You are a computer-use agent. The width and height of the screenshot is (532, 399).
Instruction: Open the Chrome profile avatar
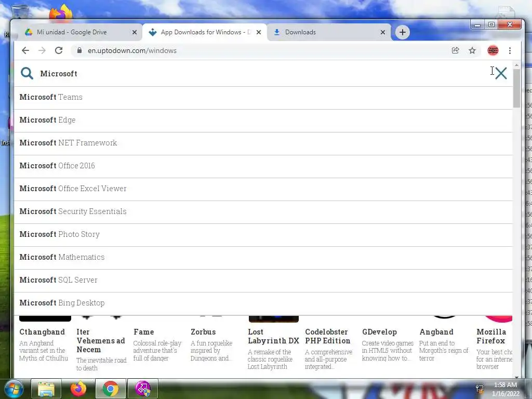click(x=493, y=50)
